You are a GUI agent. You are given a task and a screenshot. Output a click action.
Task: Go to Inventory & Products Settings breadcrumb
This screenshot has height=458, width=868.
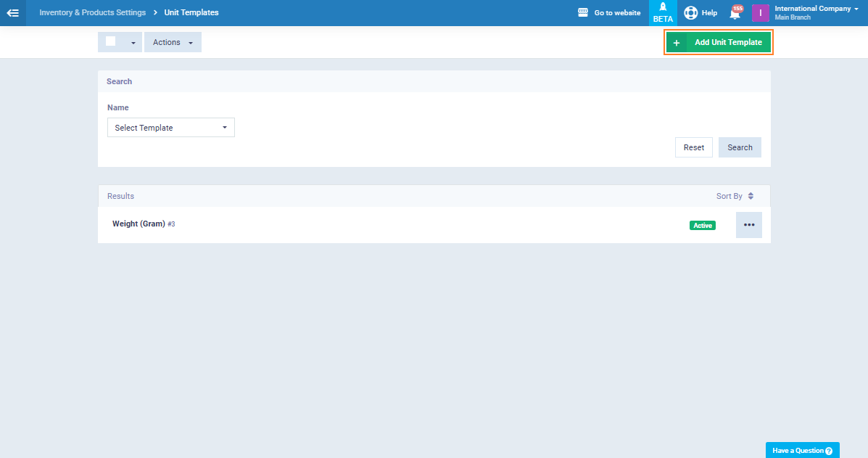point(92,12)
